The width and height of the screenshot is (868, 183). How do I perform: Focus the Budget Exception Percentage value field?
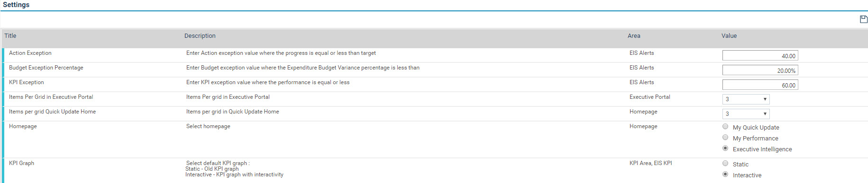(x=760, y=70)
